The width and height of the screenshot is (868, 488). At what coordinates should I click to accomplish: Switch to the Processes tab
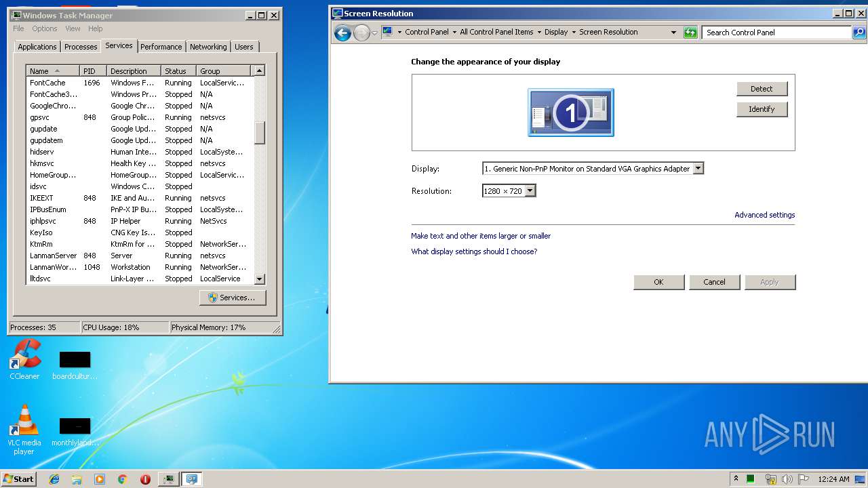click(x=81, y=47)
